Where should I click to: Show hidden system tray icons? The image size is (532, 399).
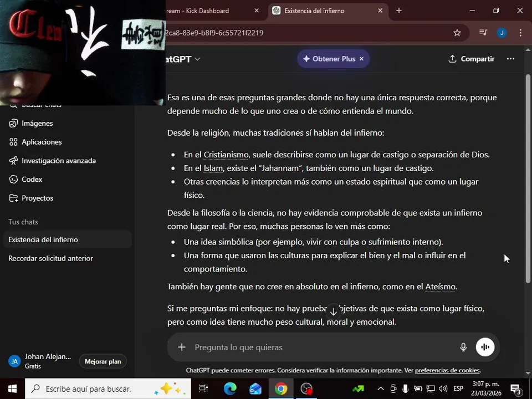(x=381, y=389)
